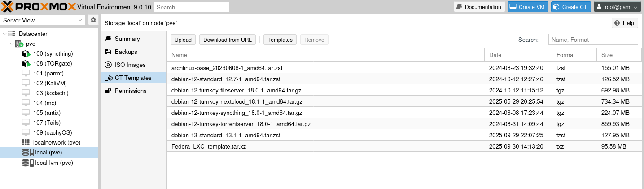Switch to the Summary tab
Viewport: 644px width, 189px height.
[127, 39]
